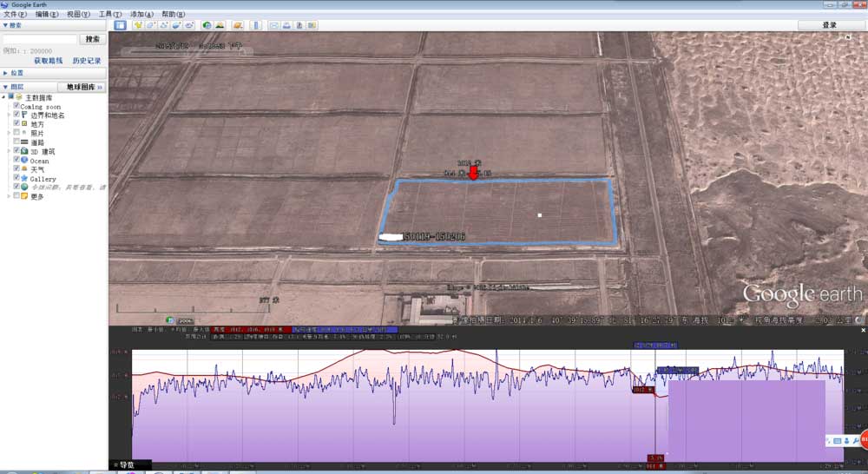The image size is (868, 474).
Task: Toggle the Coming soon layer checkbox
Action: point(16,105)
